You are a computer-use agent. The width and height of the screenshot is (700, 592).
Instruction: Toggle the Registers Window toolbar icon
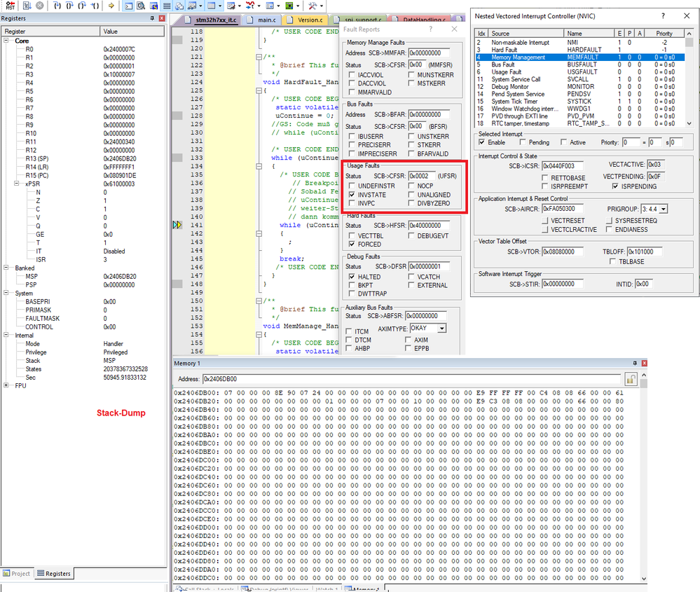pos(167,6)
